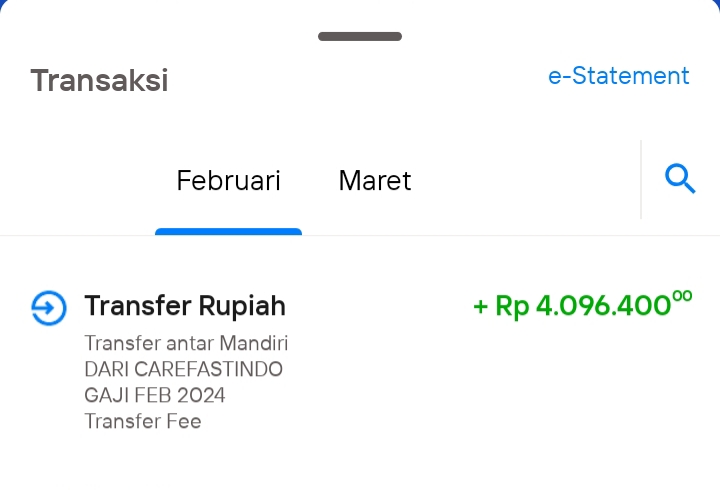The width and height of the screenshot is (720, 490).
Task: Click the vertical divider beside search icon
Action: (641, 180)
